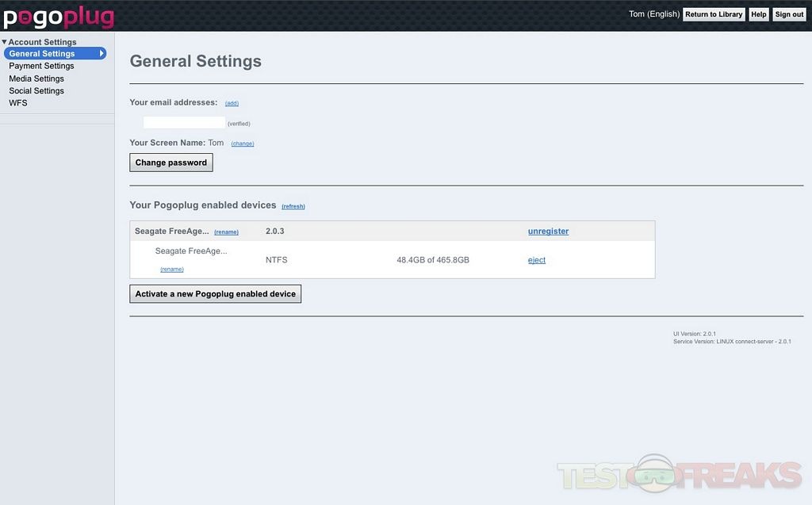Open the WFS settings page
812x505 pixels.
click(x=18, y=103)
